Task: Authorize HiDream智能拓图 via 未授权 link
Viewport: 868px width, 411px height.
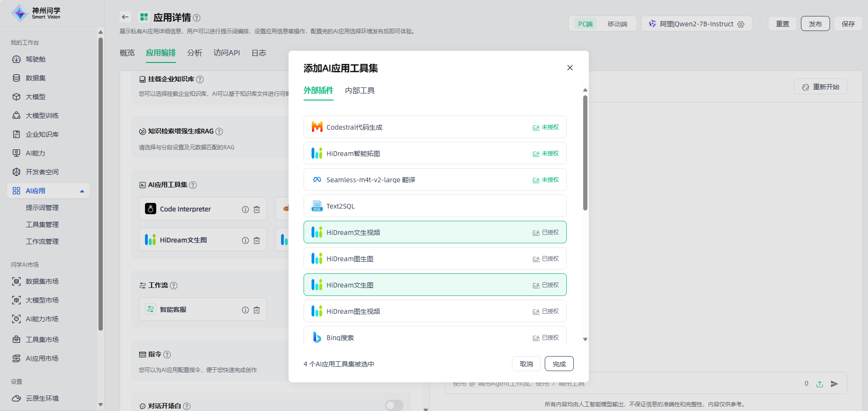Action: pyautogui.click(x=546, y=154)
